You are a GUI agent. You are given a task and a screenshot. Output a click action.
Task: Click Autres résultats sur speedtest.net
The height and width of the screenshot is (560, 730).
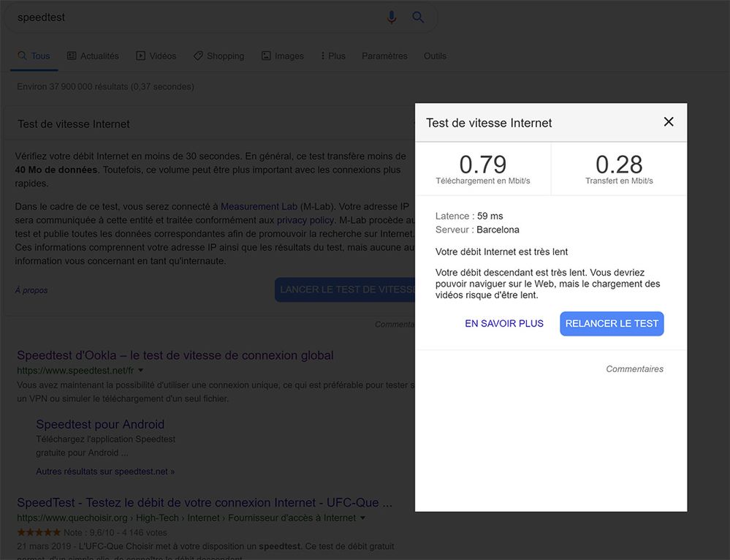coord(105,472)
